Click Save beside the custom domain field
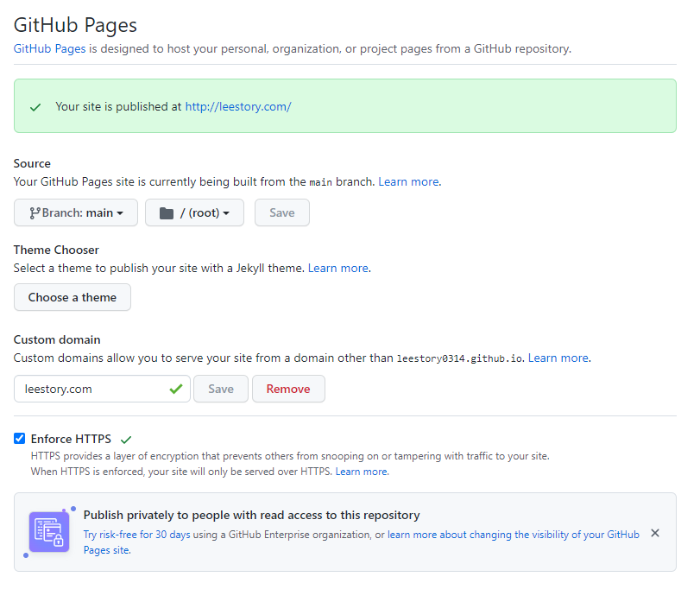This screenshot has width=700, height=602. pyautogui.click(x=221, y=389)
